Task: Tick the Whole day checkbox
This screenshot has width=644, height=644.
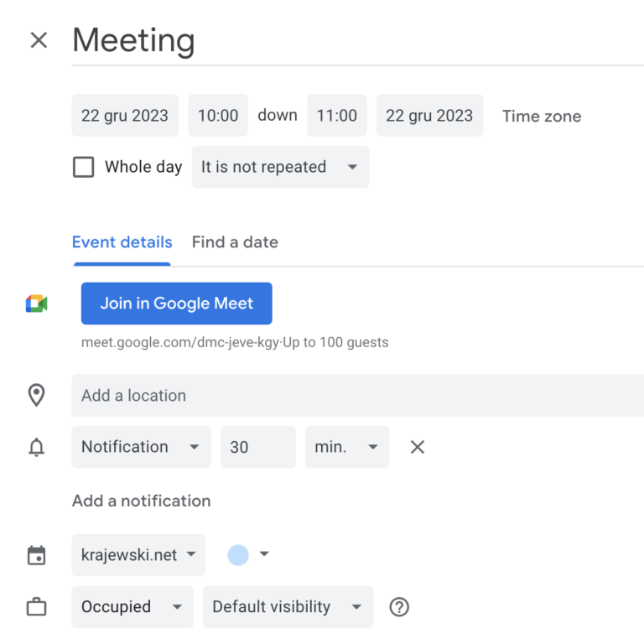Action: [83, 167]
